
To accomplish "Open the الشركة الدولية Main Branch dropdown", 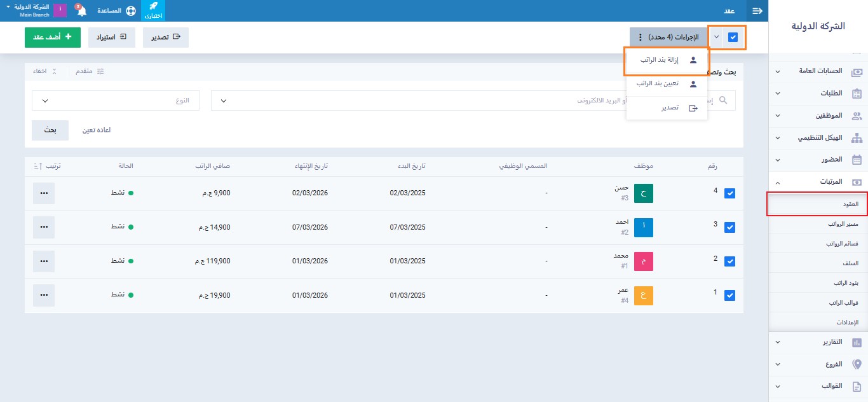I will click(x=27, y=10).
